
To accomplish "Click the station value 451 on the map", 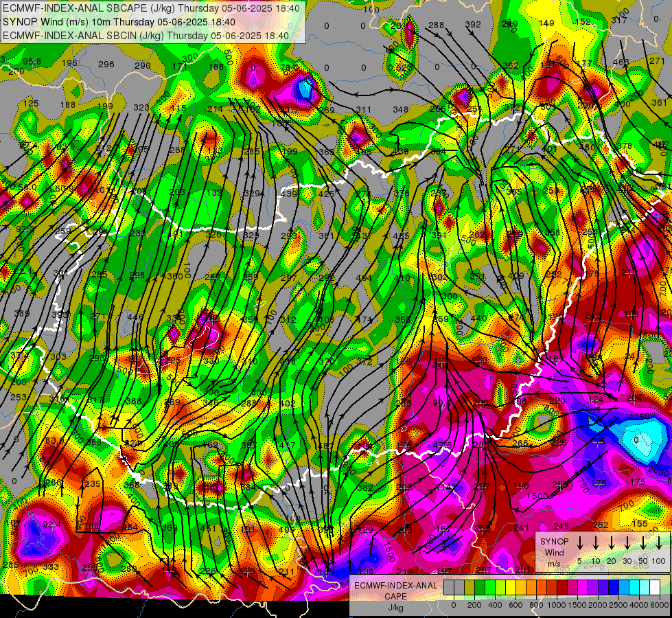I will point(208,529).
